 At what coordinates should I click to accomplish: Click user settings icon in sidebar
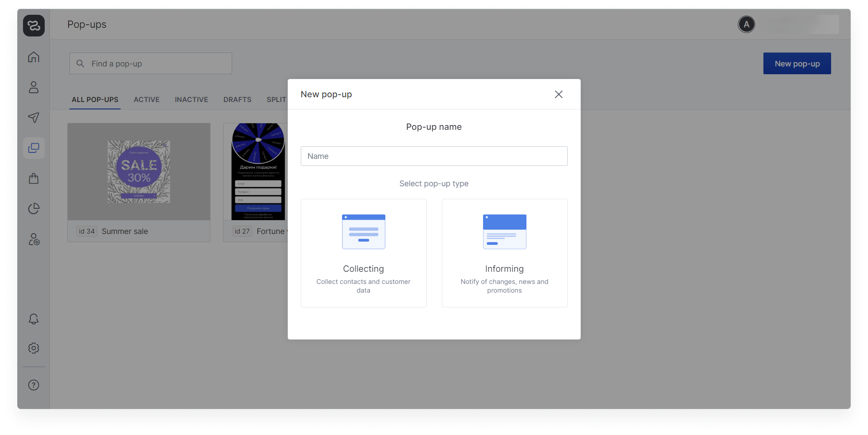pyautogui.click(x=34, y=239)
